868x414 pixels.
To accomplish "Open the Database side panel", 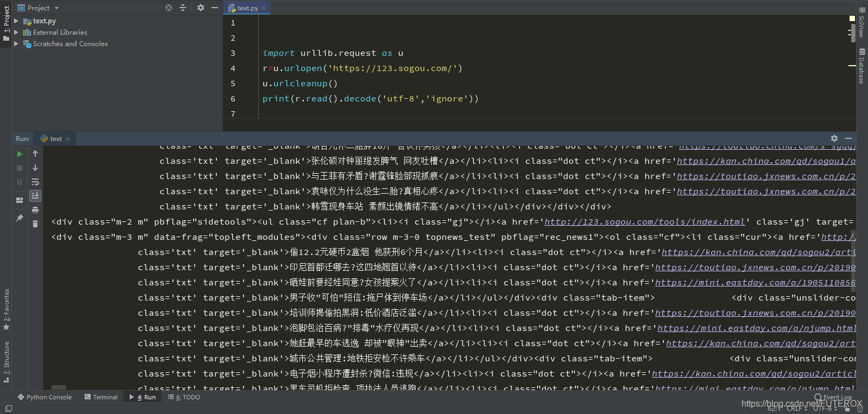I will pyautogui.click(x=861, y=66).
